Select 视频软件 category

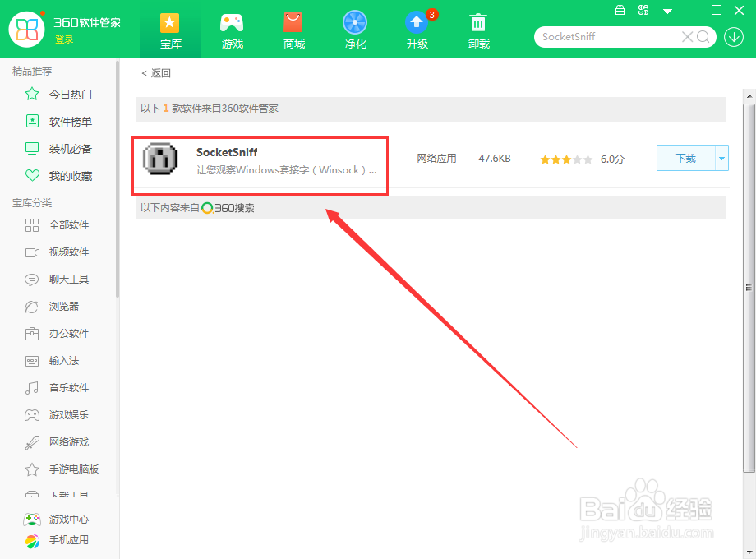click(69, 252)
